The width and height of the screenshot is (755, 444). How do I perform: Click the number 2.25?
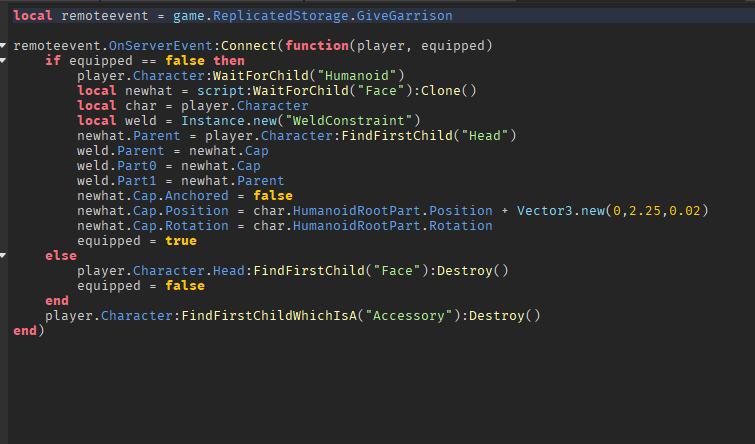[645, 210]
